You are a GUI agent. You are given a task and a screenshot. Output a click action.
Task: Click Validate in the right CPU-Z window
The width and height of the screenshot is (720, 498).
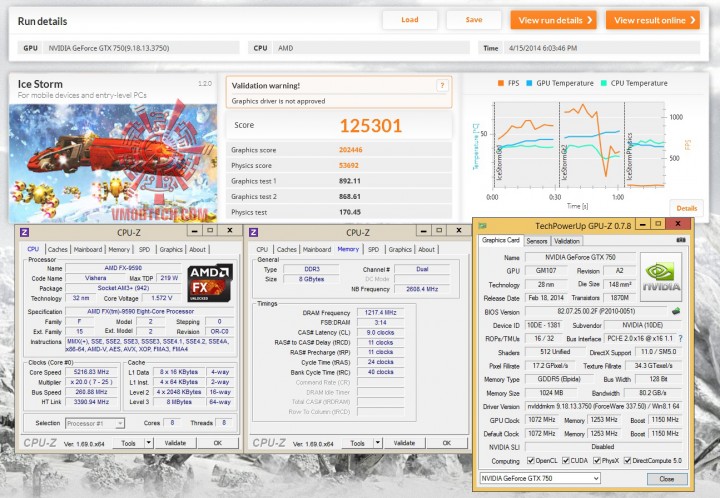tap(404, 443)
